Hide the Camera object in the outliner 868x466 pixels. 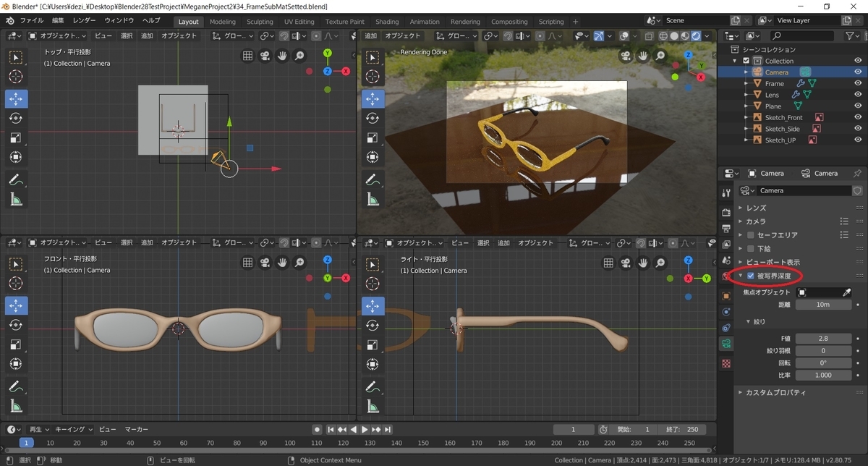coord(858,72)
